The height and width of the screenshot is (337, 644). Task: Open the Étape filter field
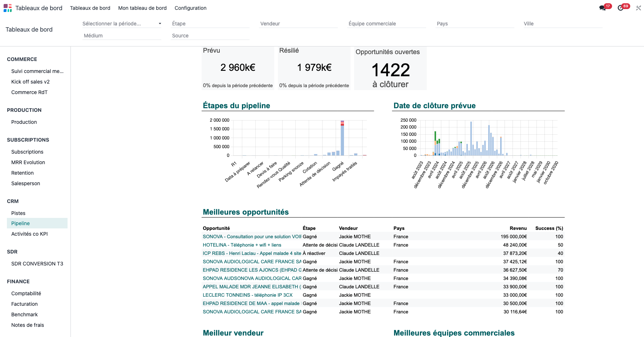click(210, 24)
